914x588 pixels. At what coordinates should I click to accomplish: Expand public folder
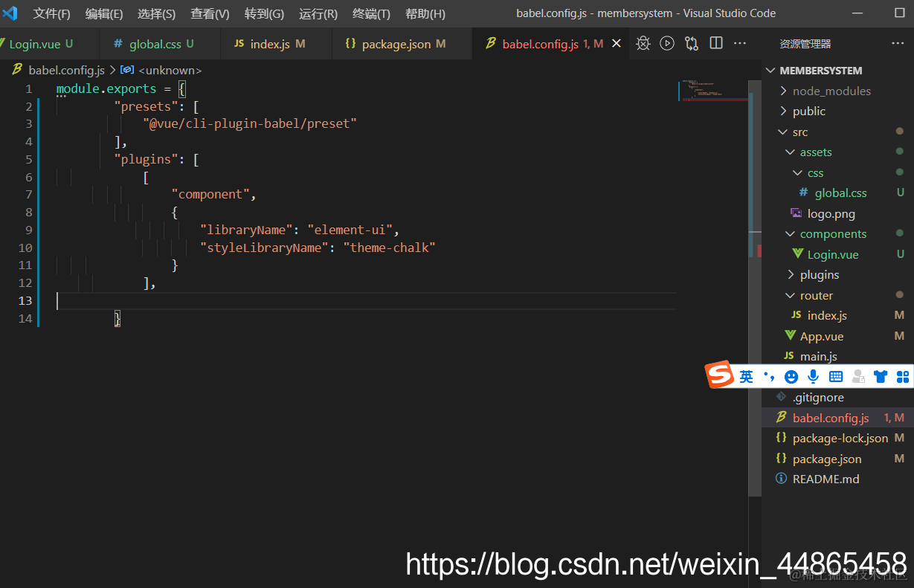click(x=837, y=111)
